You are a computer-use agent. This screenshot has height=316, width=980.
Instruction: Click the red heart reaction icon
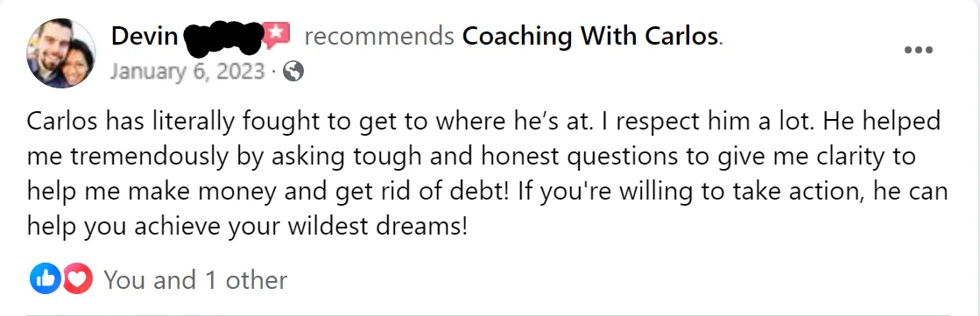(77, 279)
